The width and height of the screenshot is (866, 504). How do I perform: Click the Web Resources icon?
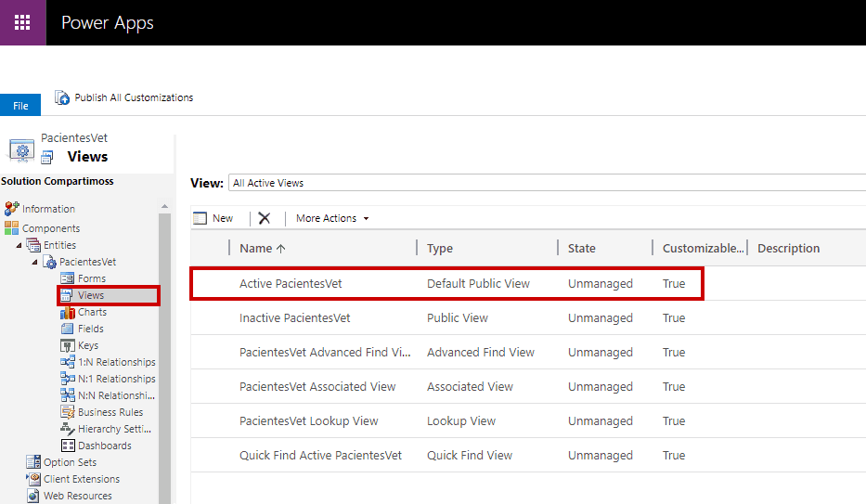[x=33, y=496]
